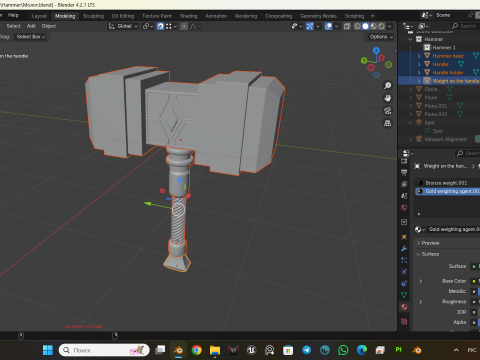This screenshot has width=480, height=360.
Task: Open the Help menu
Action: (13, 15)
